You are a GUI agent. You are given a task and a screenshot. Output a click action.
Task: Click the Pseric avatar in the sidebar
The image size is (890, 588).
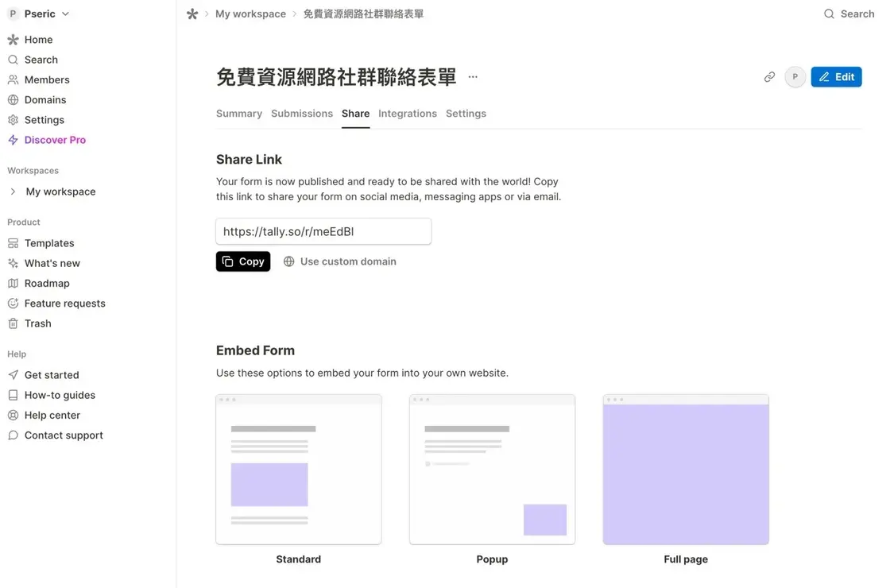pyautogui.click(x=13, y=14)
